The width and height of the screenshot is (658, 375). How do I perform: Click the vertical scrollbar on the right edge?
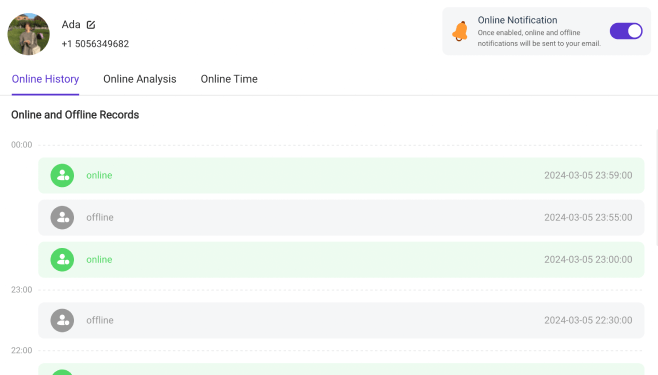pos(656,188)
